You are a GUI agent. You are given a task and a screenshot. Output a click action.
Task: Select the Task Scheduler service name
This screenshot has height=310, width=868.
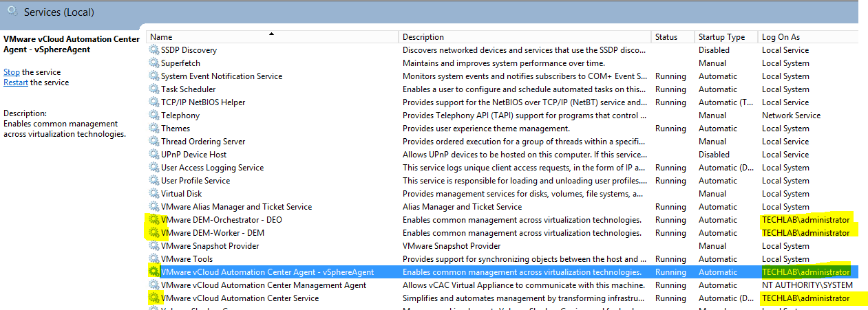coord(189,89)
